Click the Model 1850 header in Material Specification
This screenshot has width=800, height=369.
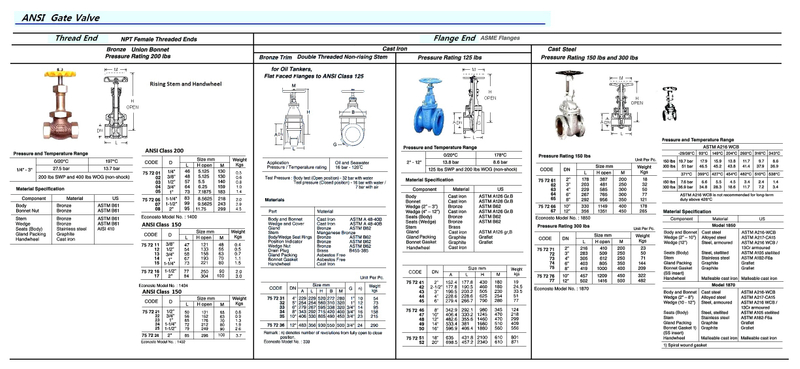click(721, 226)
